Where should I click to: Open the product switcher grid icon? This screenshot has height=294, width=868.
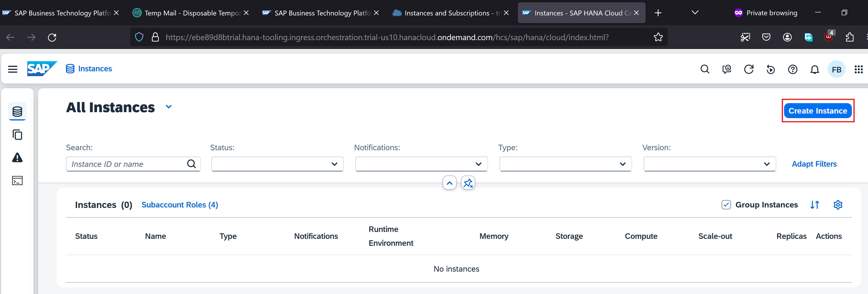click(858, 70)
